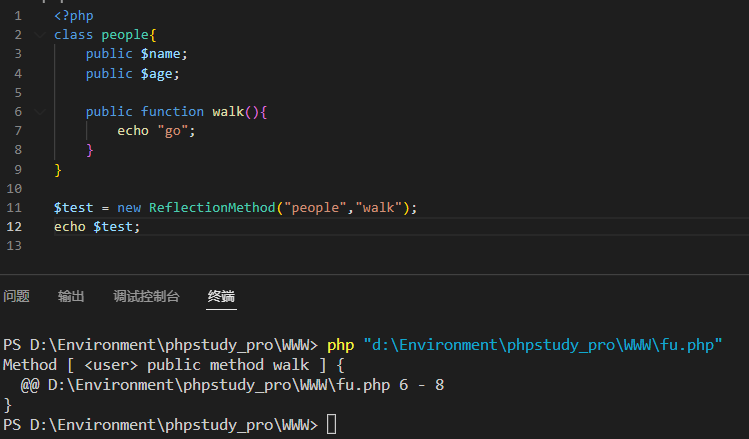The image size is (749, 439).
Task: Click the "walk" string argument
Action: [379, 207]
